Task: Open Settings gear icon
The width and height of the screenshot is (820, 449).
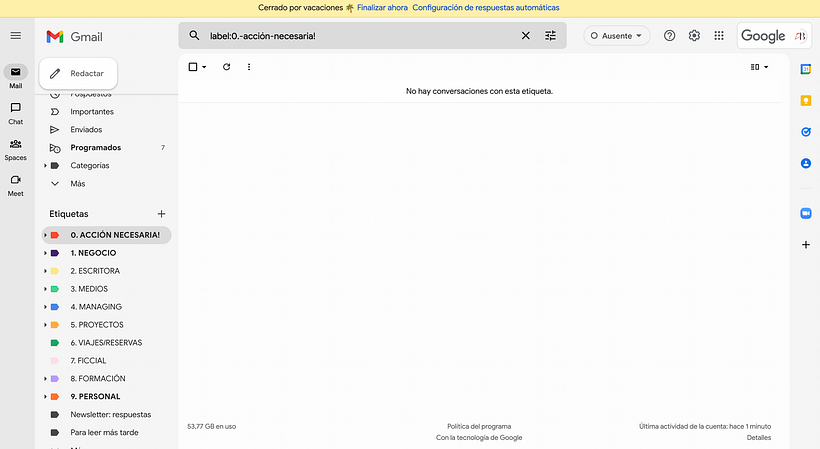Action: click(694, 36)
